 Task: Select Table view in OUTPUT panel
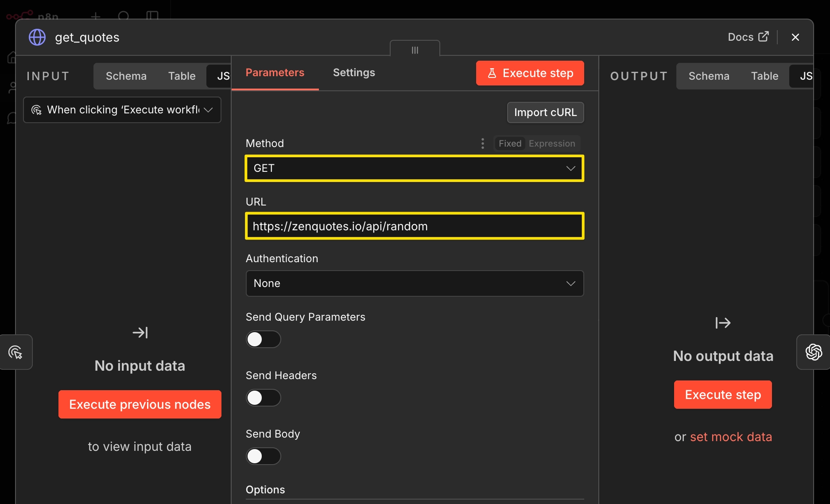[x=765, y=76]
